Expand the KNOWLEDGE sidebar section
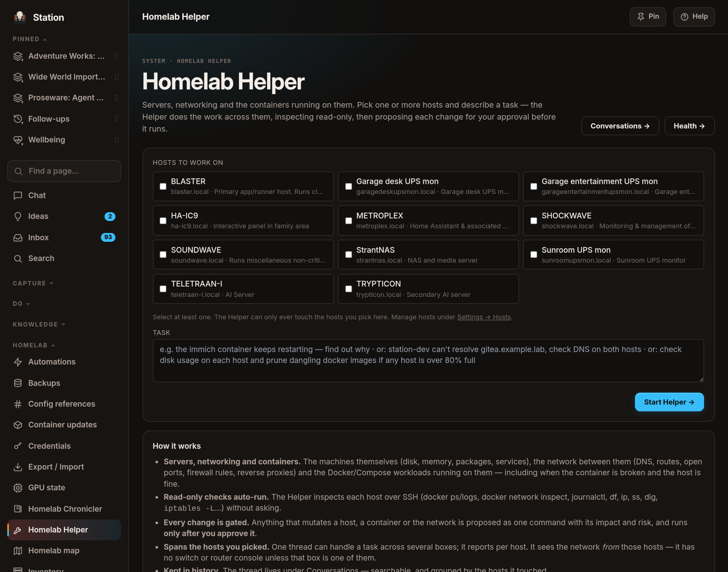The image size is (728, 572). (39, 325)
